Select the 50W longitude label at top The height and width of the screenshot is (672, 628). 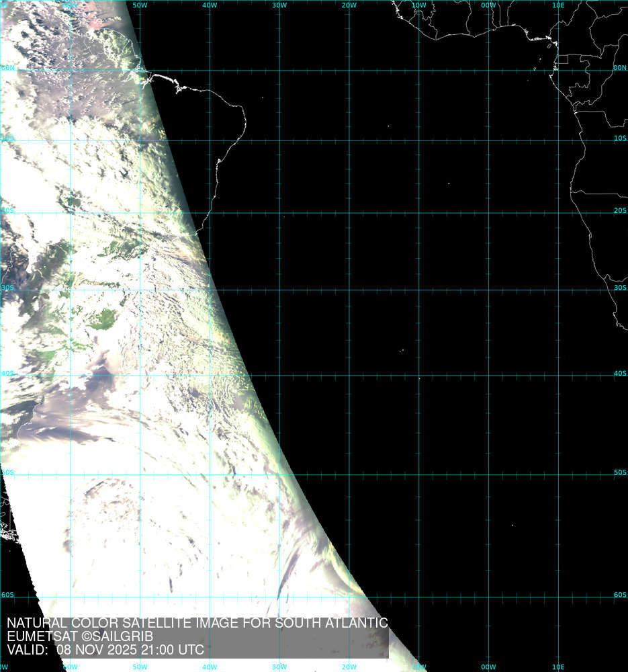(140, 5)
